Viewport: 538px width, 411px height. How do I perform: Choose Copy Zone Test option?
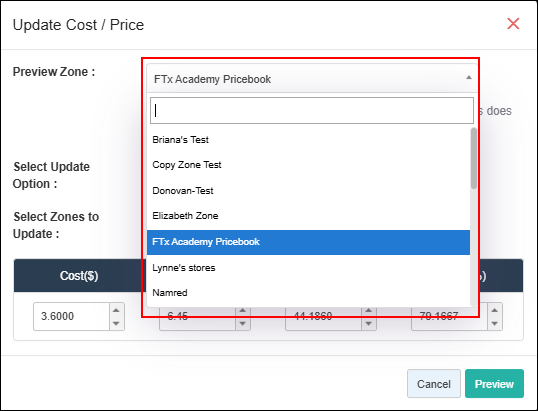click(308, 165)
